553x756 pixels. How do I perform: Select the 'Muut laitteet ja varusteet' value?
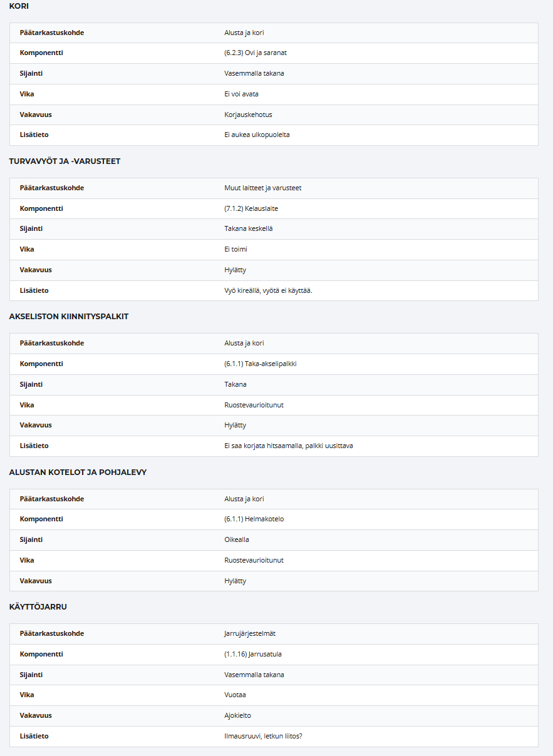(263, 188)
